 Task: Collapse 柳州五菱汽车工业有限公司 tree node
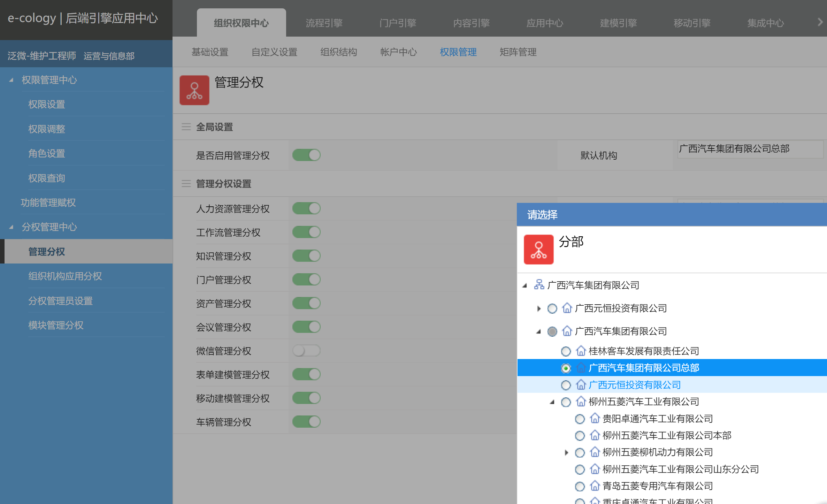pyautogui.click(x=552, y=402)
